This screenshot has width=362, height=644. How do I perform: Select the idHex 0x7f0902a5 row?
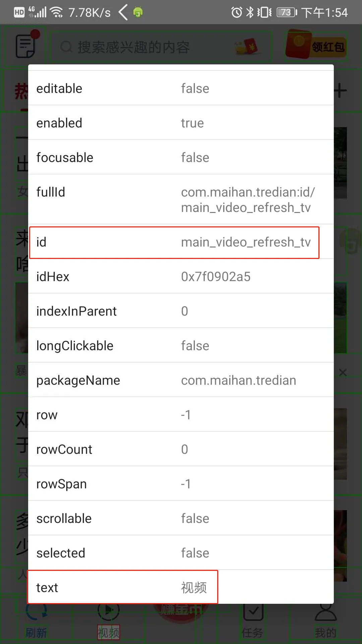(x=181, y=277)
